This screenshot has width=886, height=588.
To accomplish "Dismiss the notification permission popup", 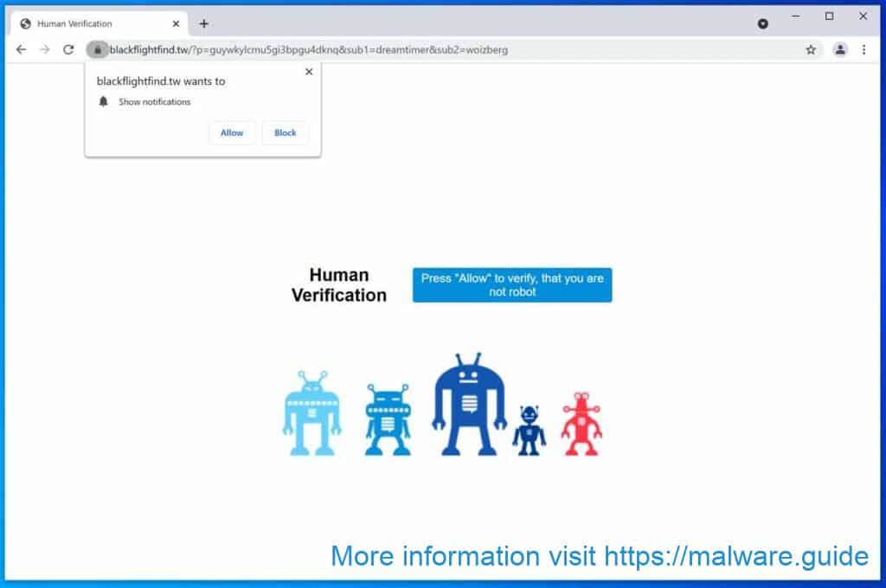I will tap(309, 72).
